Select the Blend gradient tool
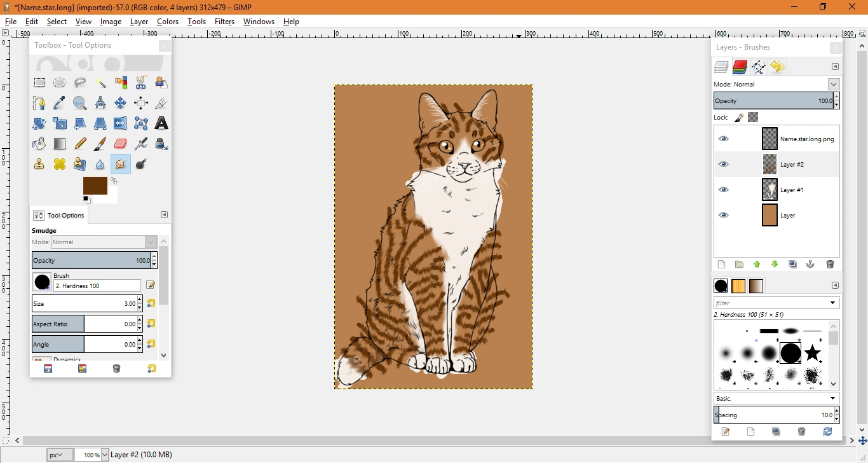This screenshot has width=868, height=463. click(x=60, y=144)
